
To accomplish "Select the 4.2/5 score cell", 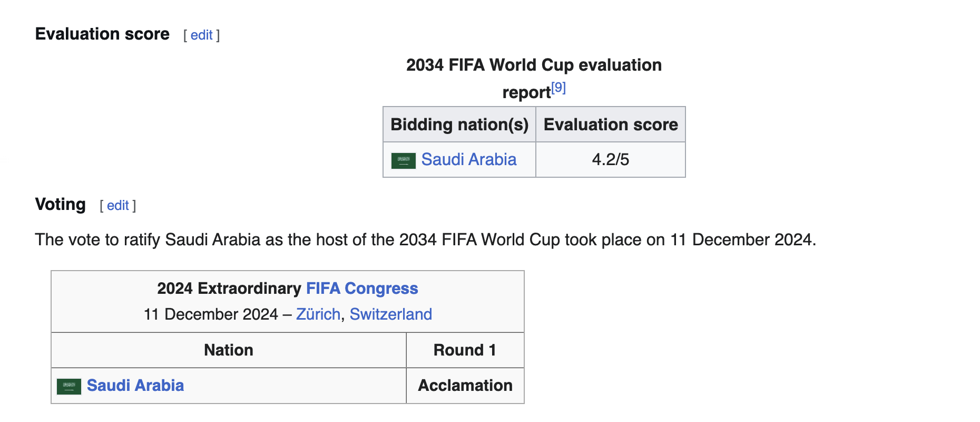I will click(x=611, y=160).
